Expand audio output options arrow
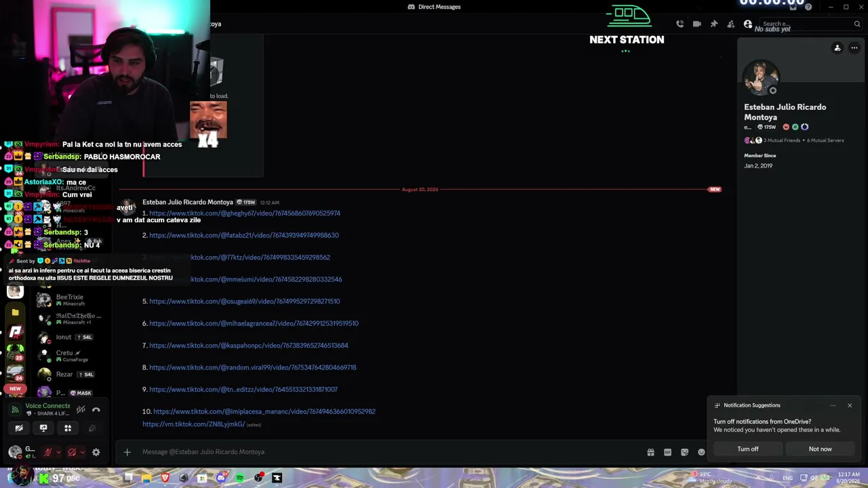Image resolution: width=868 pixels, height=488 pixels. [83, 452]
